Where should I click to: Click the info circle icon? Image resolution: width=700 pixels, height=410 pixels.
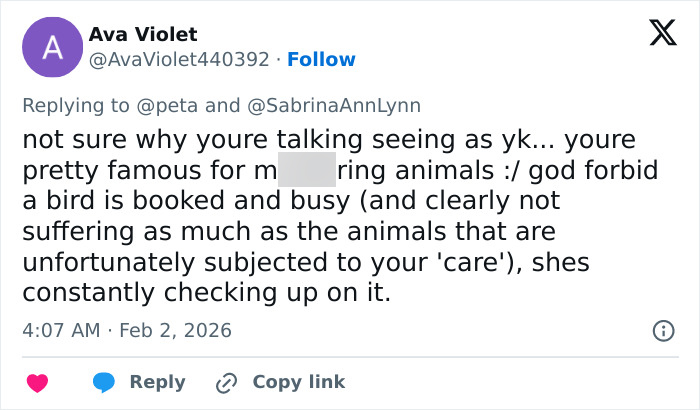coord(661,330)
